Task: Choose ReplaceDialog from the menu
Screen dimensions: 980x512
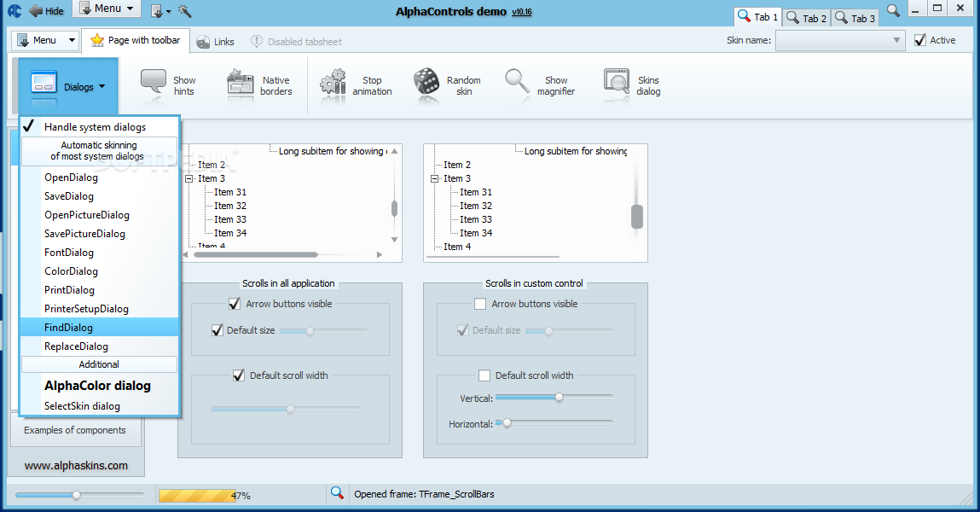Action: [100, 346]
